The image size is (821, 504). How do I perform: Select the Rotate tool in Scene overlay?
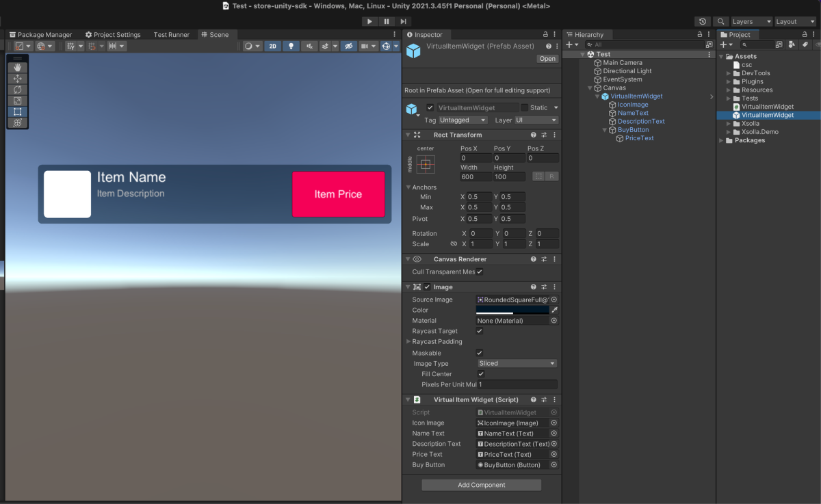pos(18,90)
